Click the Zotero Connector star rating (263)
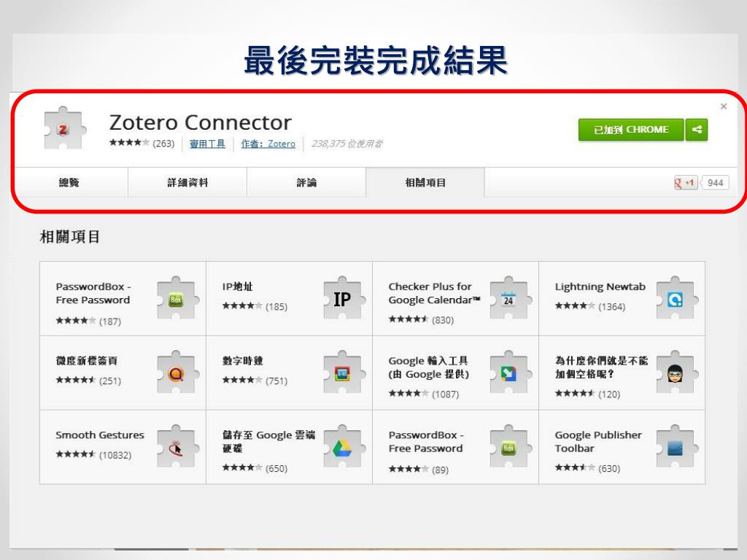Viewport: 747px width, 560px height. point(142,143)
